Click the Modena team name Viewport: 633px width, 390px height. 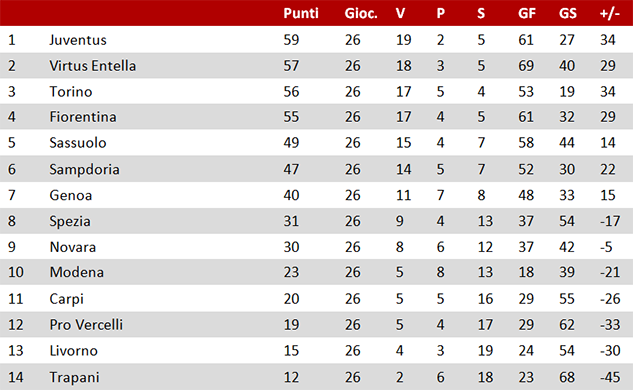point(76,273)
